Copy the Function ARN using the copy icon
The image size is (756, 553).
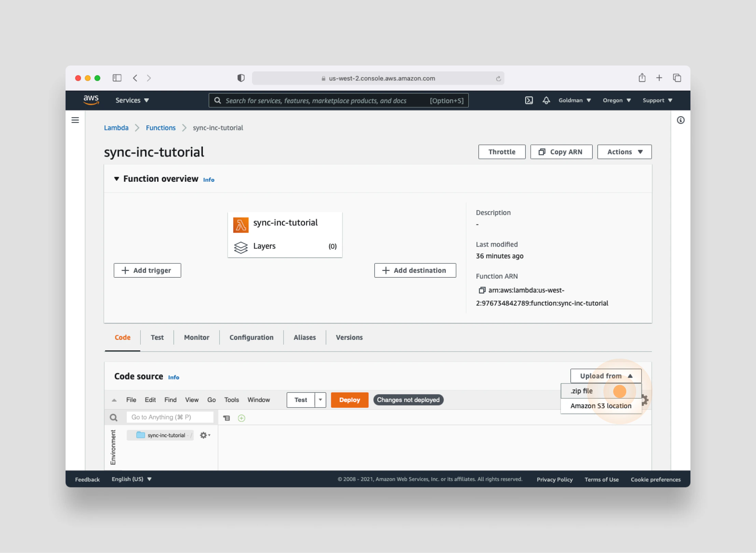(482, 290)
